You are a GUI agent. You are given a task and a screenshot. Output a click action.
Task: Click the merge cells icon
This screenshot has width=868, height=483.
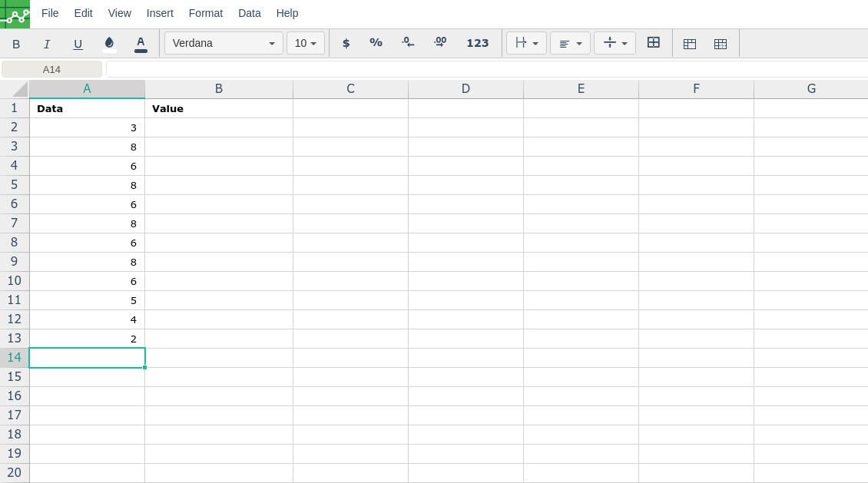(x=654, y=42)
